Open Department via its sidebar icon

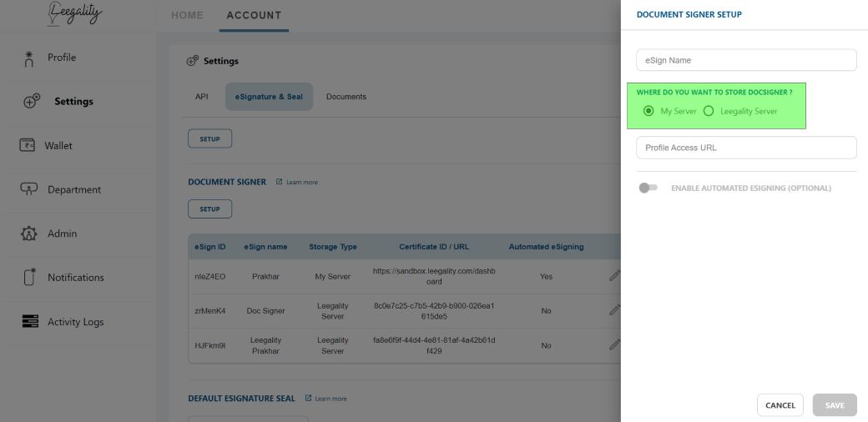click(28, 189)
